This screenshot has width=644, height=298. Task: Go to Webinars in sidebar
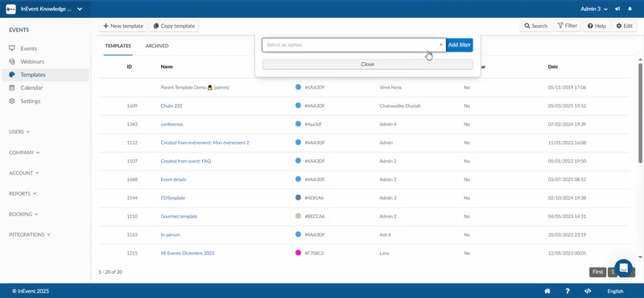32,62
